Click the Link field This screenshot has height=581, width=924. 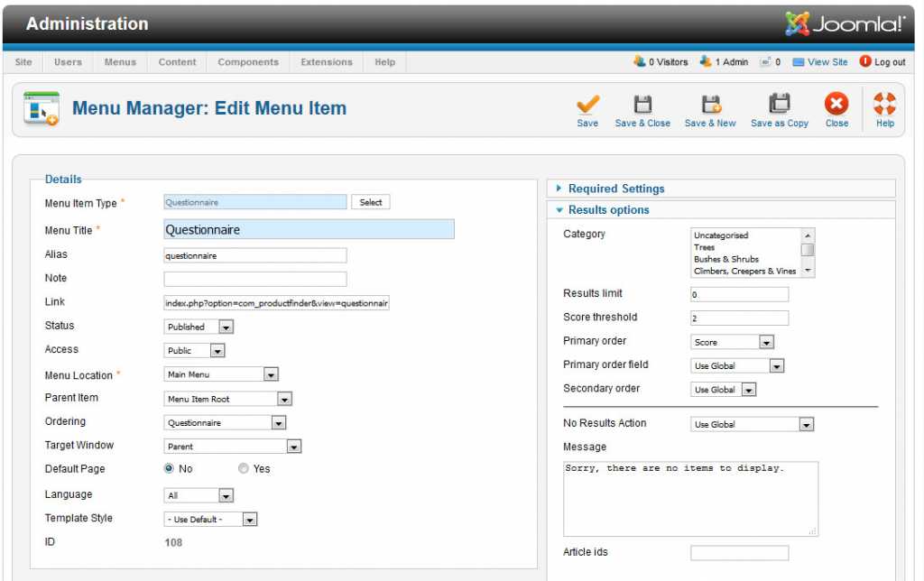[276, 303]
